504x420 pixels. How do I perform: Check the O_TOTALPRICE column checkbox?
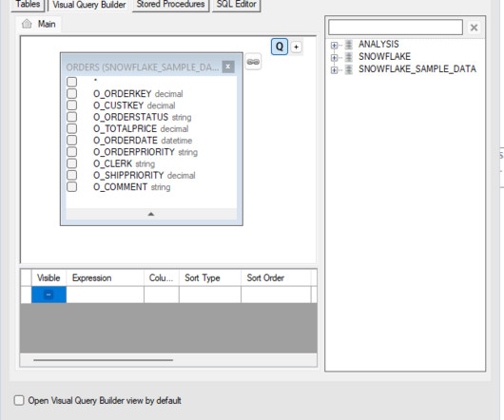(71, 128)
